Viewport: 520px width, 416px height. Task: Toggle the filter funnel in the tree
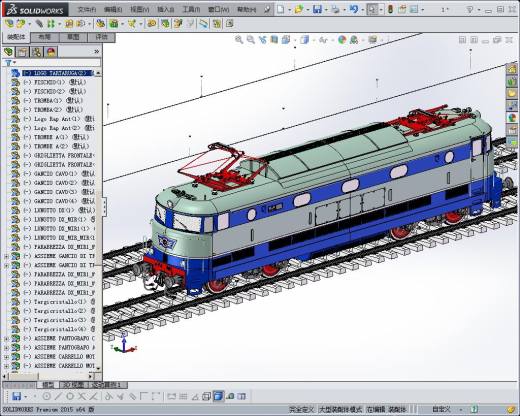pyautogui.click(x=8, y=62)
